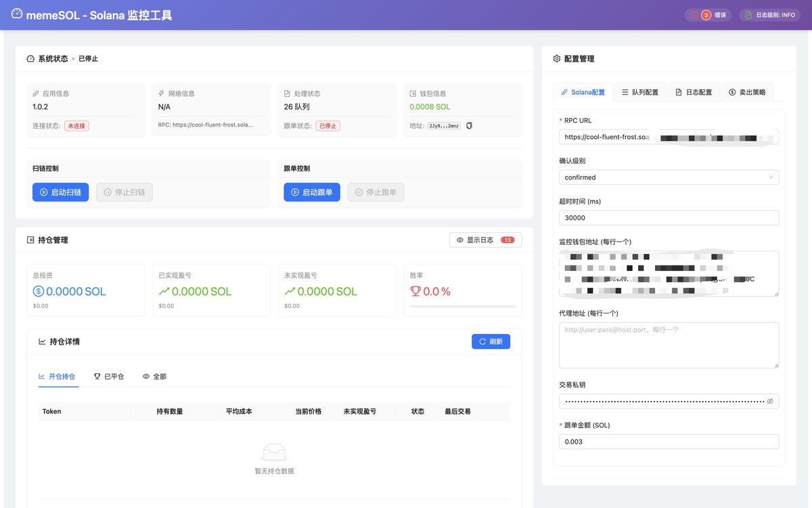Click the last trade column header
The height and width of the screenshot is (508, 812).
[457, 411]
